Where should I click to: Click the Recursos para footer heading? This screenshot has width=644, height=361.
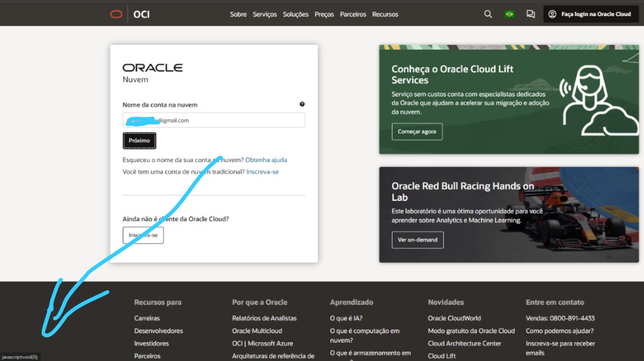[158, 302]
